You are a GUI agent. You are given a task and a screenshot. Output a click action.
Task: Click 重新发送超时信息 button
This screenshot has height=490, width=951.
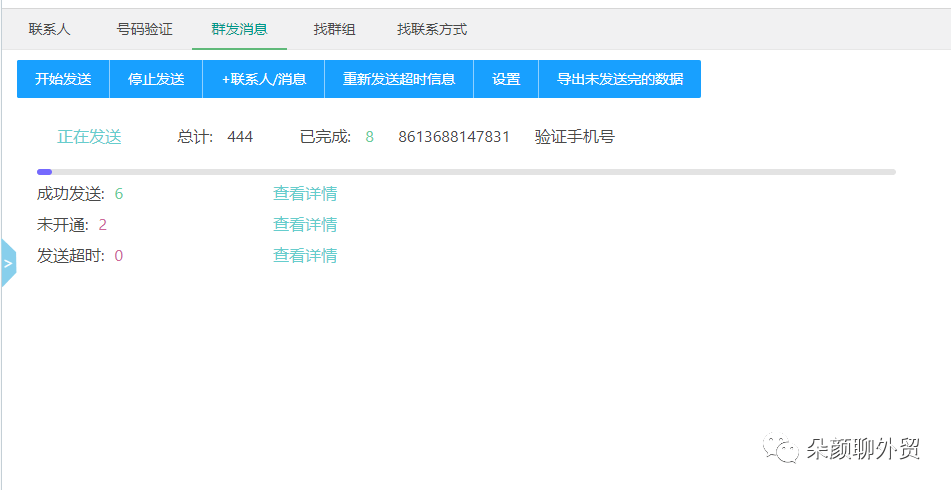point(399,79)
